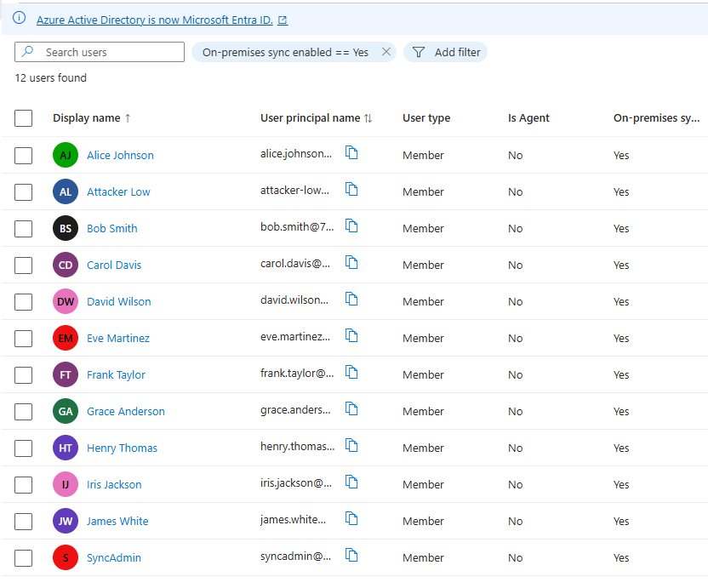Check the box for David Wilson

pyautogui.click(x=24, y=302)
